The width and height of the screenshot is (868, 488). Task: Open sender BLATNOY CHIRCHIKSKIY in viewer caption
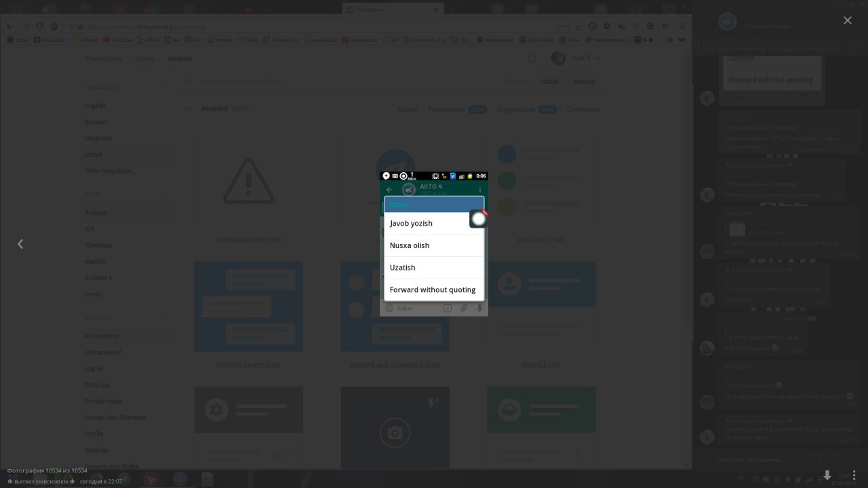pyautogui.click(x=41, y=481)
